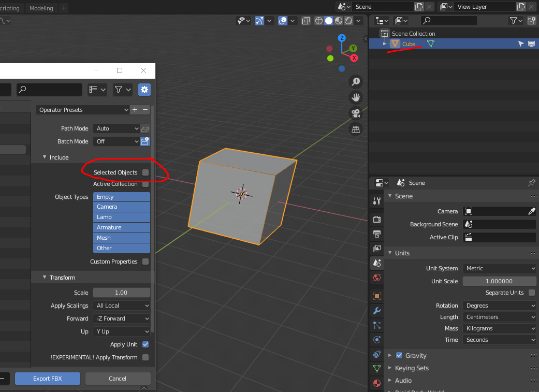
Task: Click the Export FBX button
Action: tap(48, 379)
